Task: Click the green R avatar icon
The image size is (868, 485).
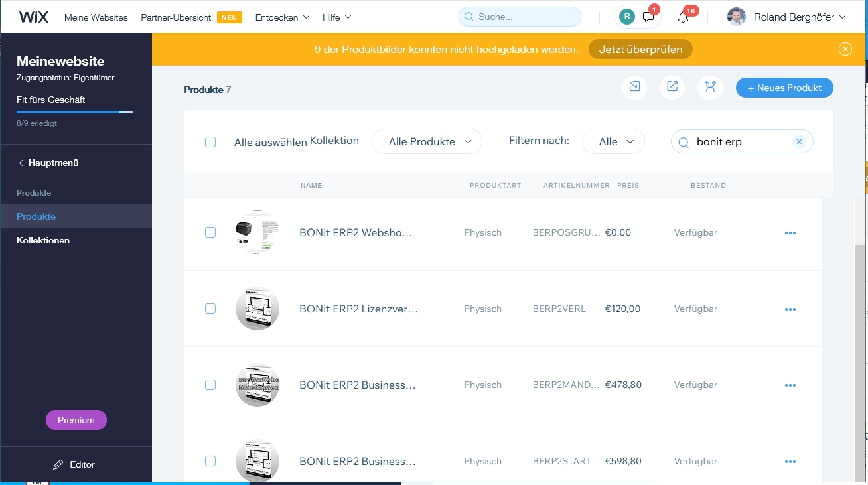Action: point(627,17)
